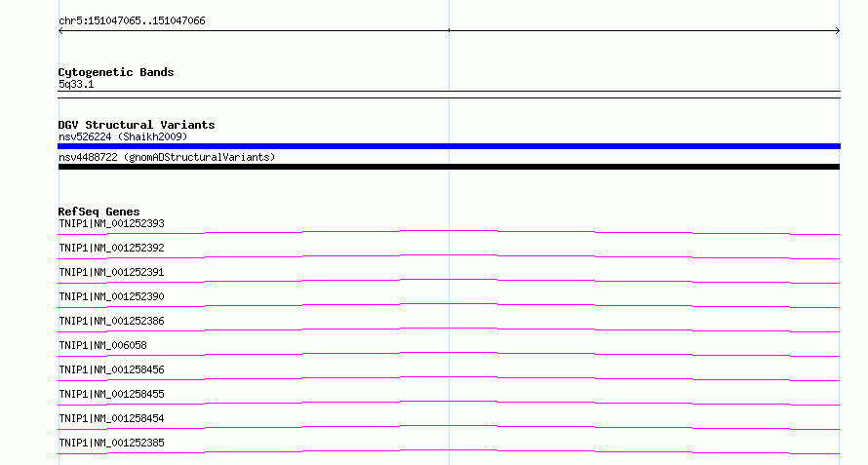Select the Cytogenetic Bands track heading
Screen dimensions: 868x465
(116, 72)
